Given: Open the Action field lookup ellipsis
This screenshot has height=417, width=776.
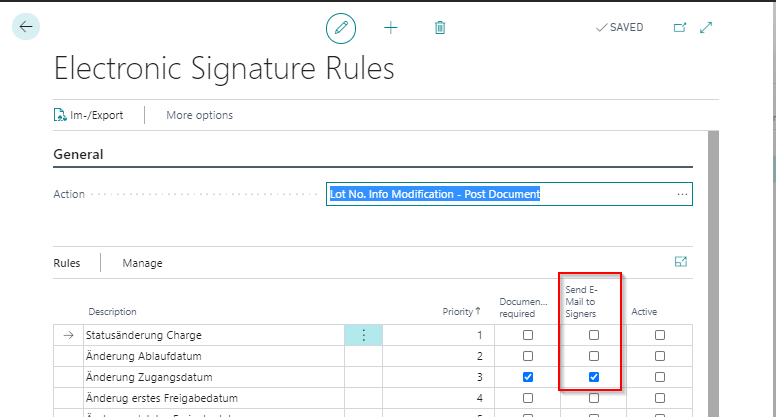Looking at the screenshot, I should coord(682,194).
